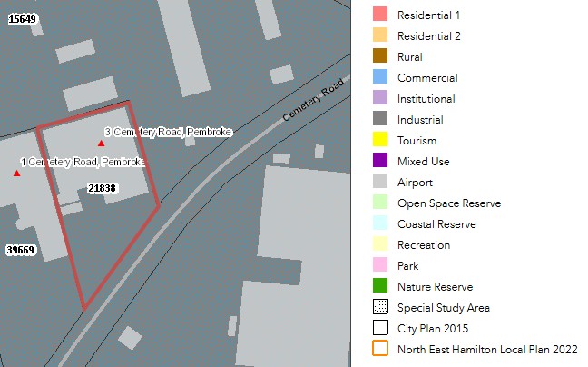This screenshot has height=367, width=588.
Task: Click the 1 Cemetery Road, Pembroke address label
Action: tap(82, 162)
